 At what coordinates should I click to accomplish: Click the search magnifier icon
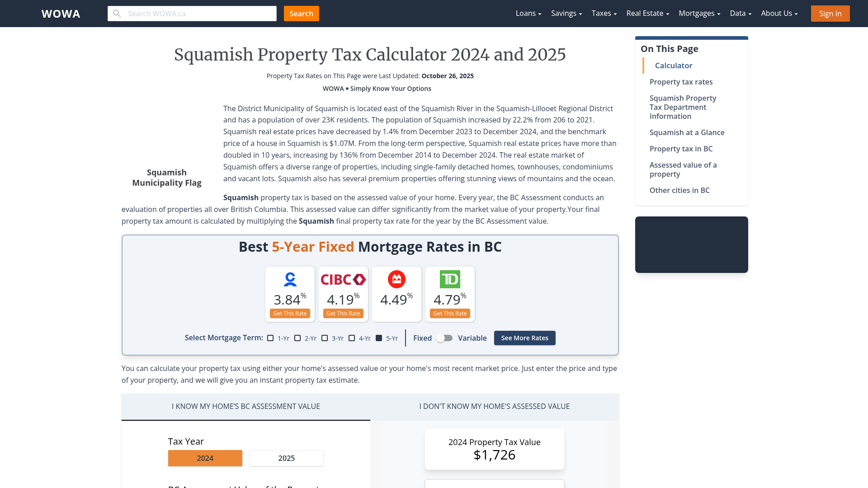117,13
